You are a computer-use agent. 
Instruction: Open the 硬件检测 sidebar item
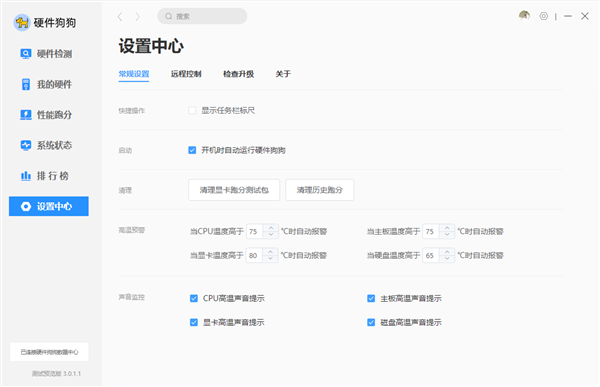49,54
